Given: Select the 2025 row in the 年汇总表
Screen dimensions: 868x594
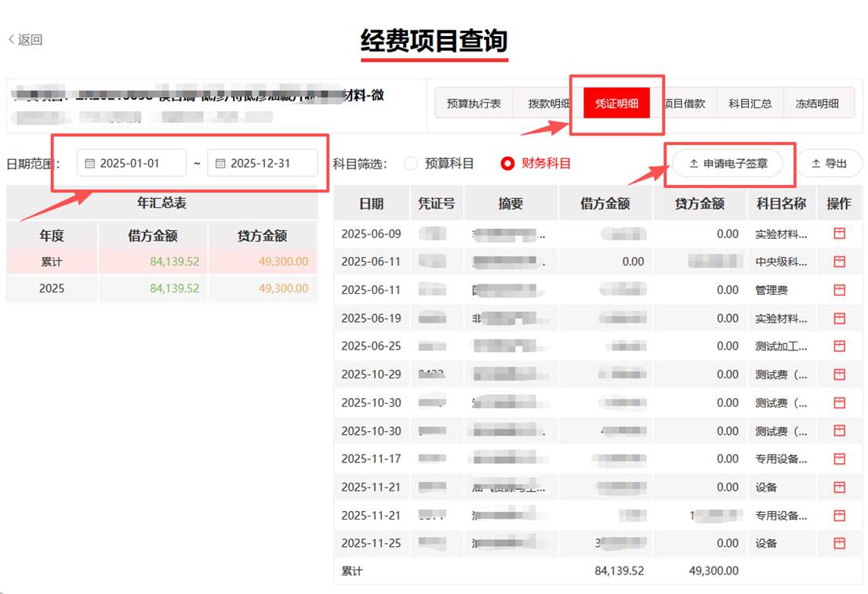Looking at the screenshot, I should pos(162,288).
